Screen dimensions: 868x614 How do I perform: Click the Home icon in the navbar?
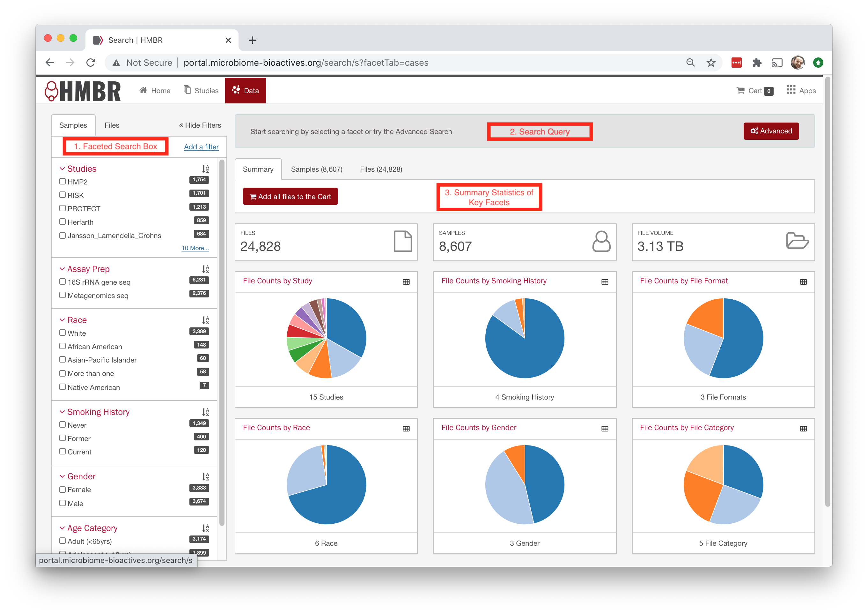tap(143, 90)
